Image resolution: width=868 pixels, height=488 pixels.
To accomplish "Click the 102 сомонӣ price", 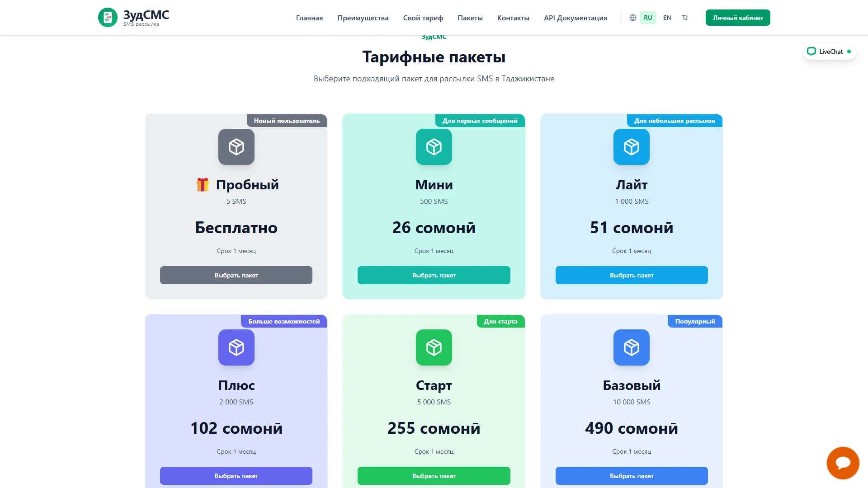I will coord(236,428).
